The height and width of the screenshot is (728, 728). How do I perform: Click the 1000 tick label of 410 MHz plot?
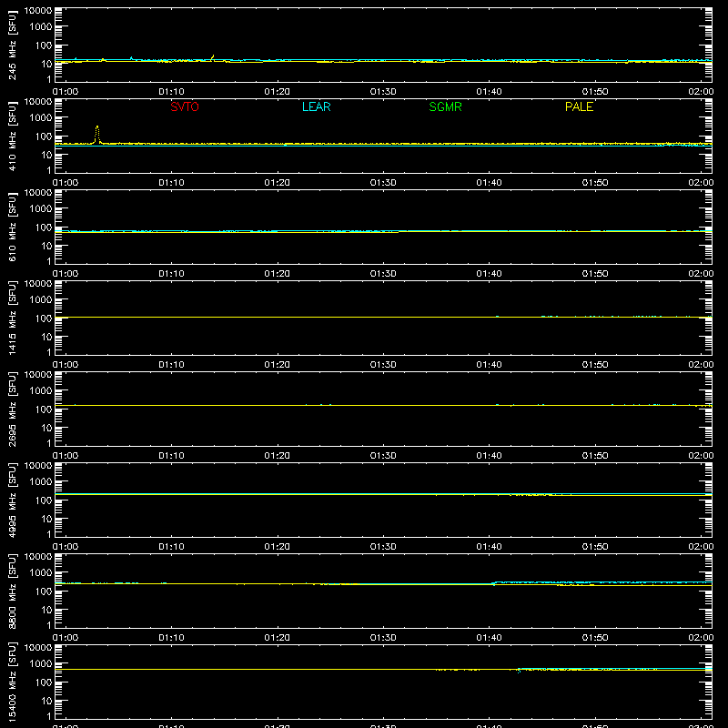(x=41, y=118)
